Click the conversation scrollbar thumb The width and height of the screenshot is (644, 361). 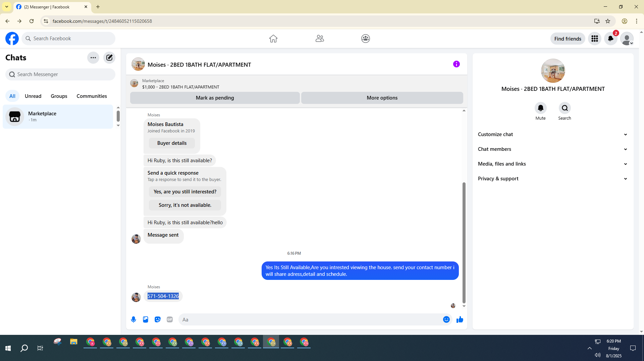tap(464, 243)
